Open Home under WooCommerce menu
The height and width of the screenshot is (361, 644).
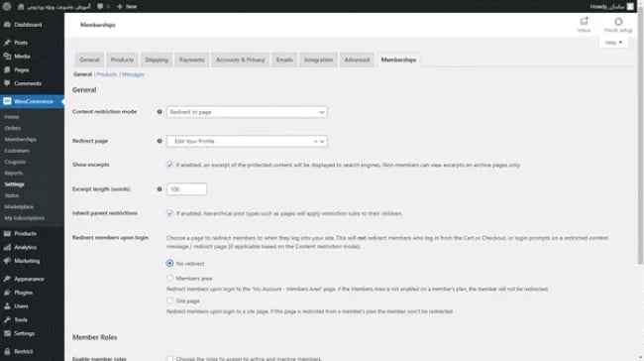pos(12,117)
